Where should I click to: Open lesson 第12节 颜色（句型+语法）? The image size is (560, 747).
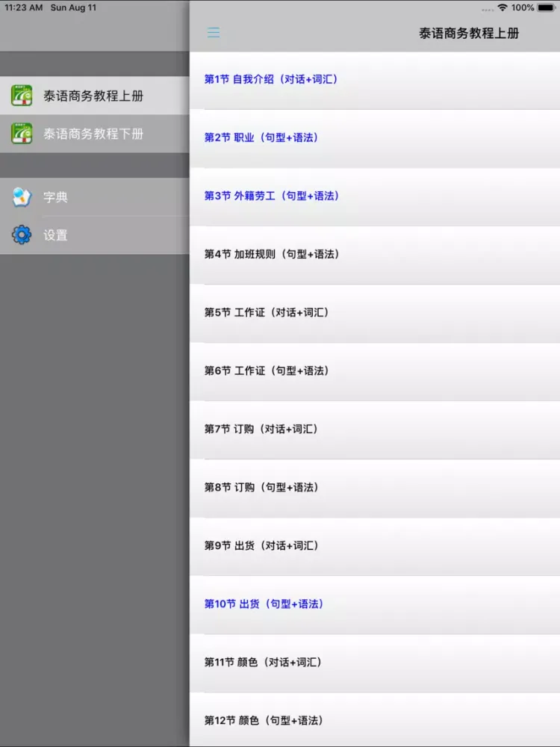click(375, 720)
